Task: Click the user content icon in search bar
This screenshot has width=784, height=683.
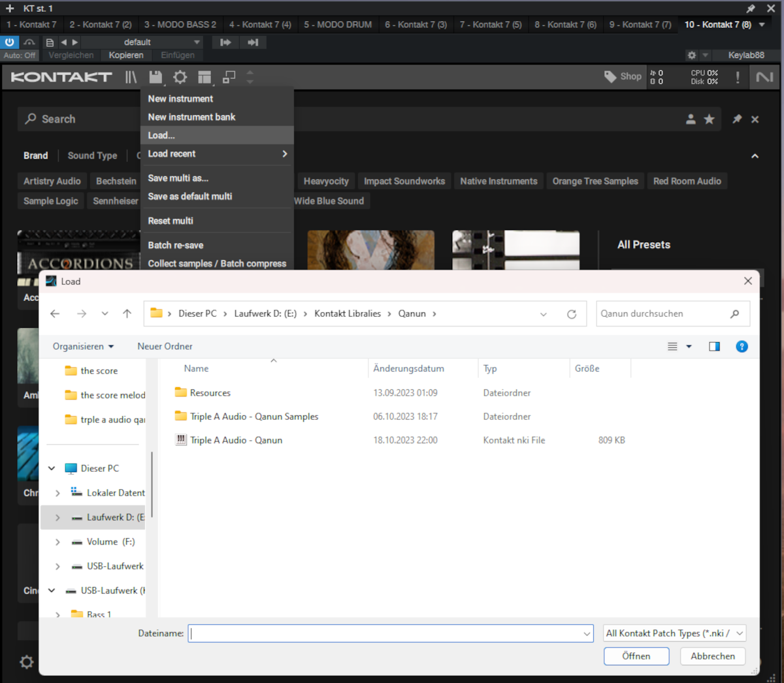Action: tap(691, 119)
